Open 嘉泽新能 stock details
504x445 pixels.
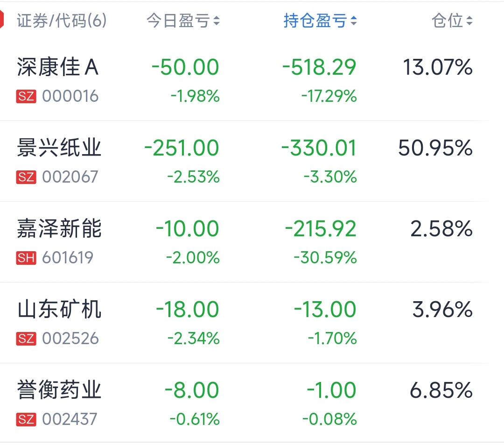pyautogui.click(x=245, y=242)
